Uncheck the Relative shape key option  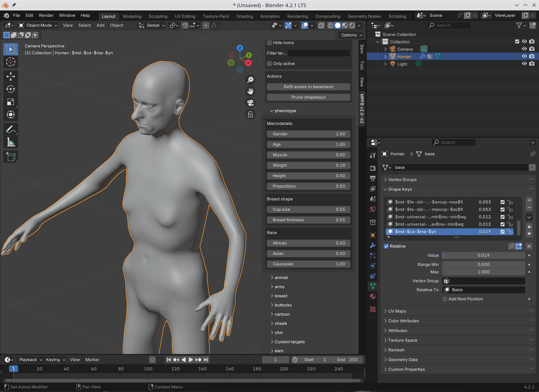tap(386, 246)
